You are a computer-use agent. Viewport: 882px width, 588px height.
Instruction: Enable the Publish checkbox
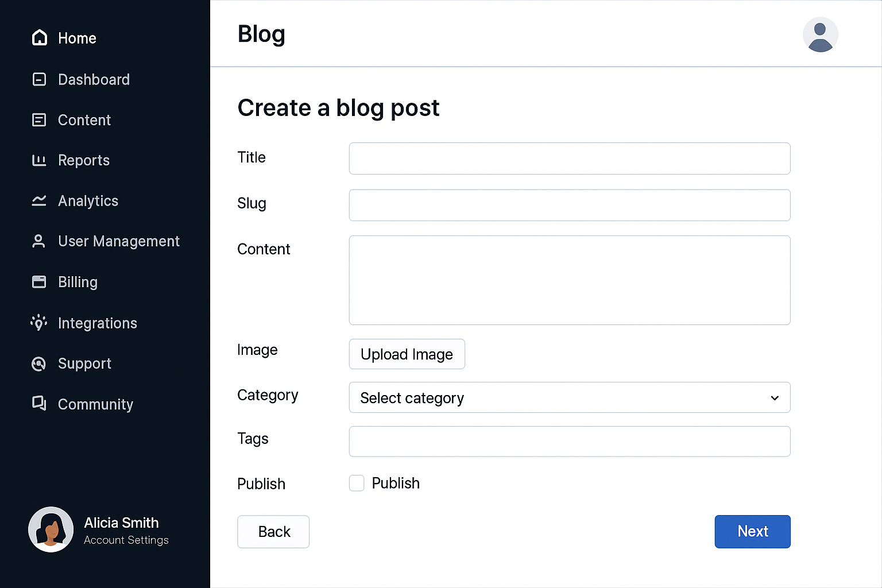357,483
